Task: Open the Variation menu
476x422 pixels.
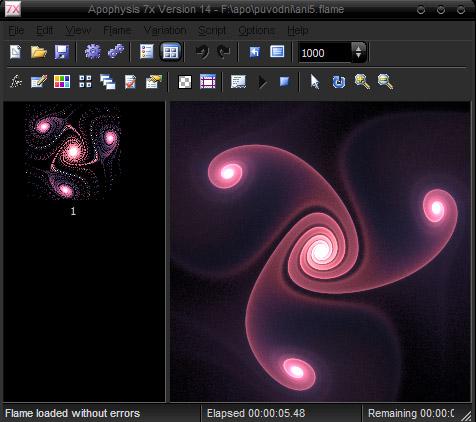Action: tap(165, 31)
